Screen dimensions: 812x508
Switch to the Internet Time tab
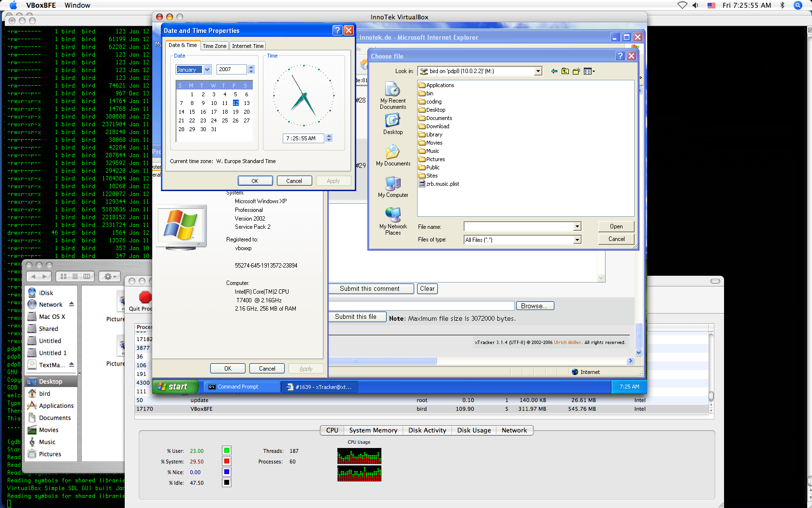coord(247,46)
